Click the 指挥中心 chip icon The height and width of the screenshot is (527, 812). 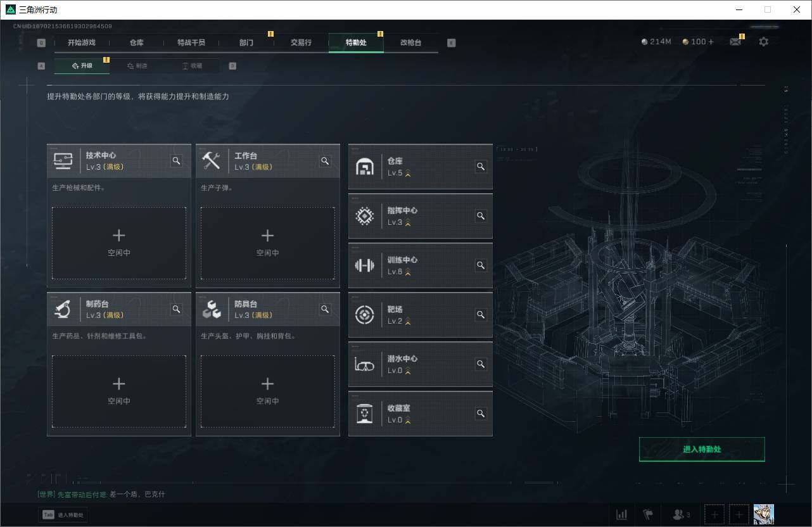365,216
